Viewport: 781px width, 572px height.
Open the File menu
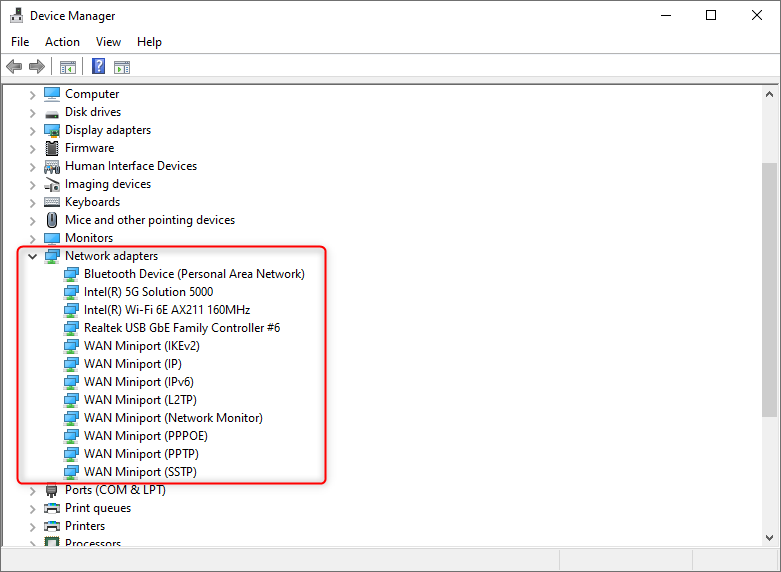click(20, 42)
